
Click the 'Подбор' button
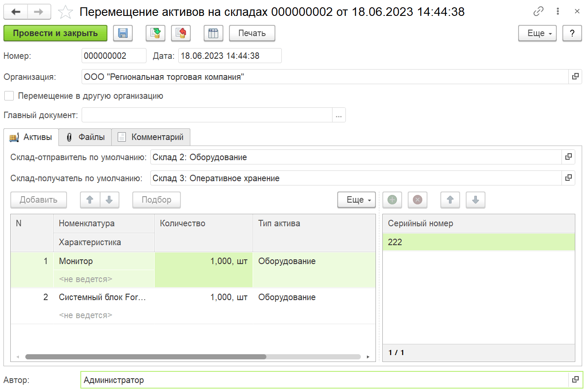(156, 200)
